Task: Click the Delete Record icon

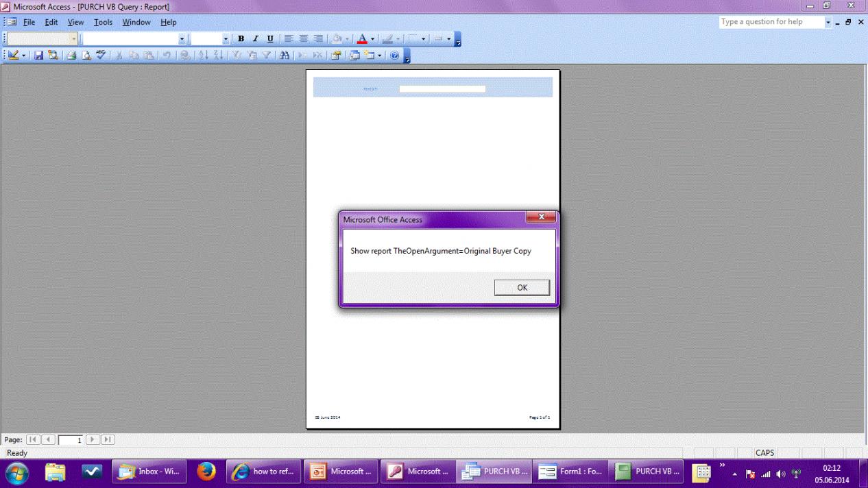Action: 317,56
